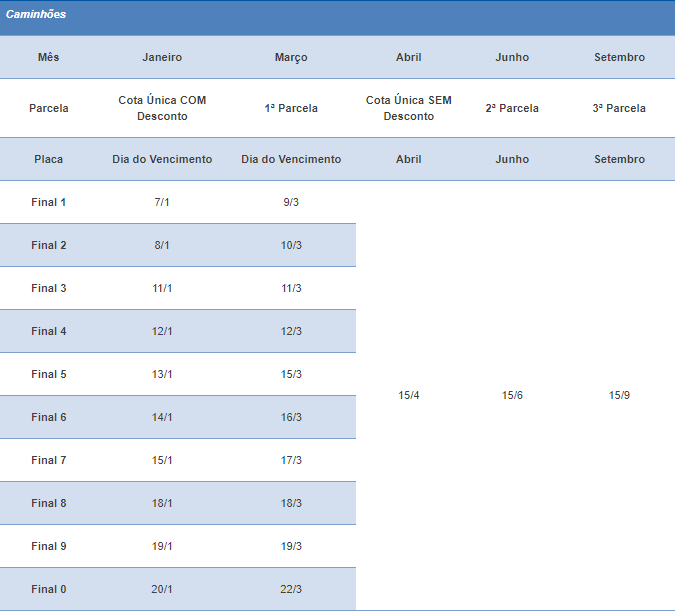Select the 22/3 date cell
Screen dimensions: 675x611
coord(291,589)
